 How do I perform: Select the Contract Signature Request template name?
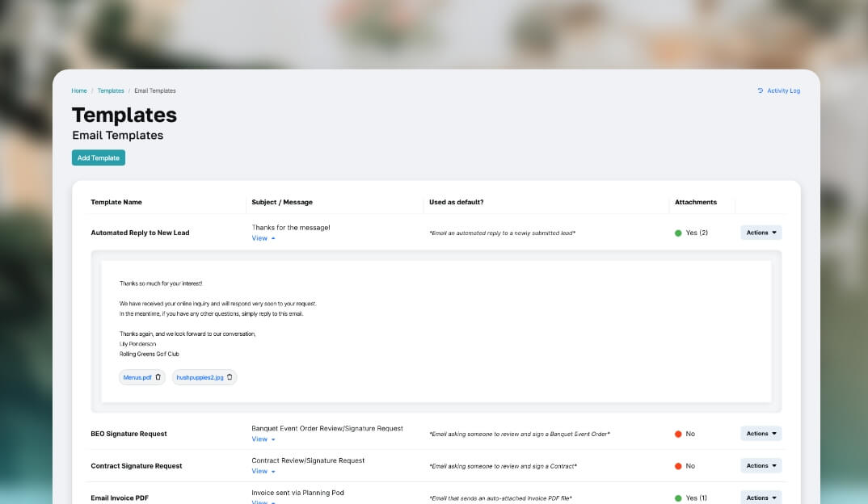coord(136,466)
